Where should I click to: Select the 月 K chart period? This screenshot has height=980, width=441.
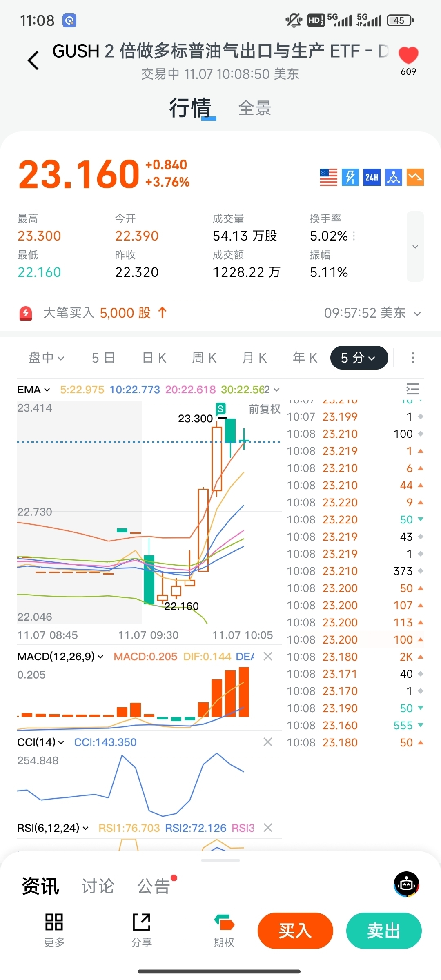coord(254,358)
